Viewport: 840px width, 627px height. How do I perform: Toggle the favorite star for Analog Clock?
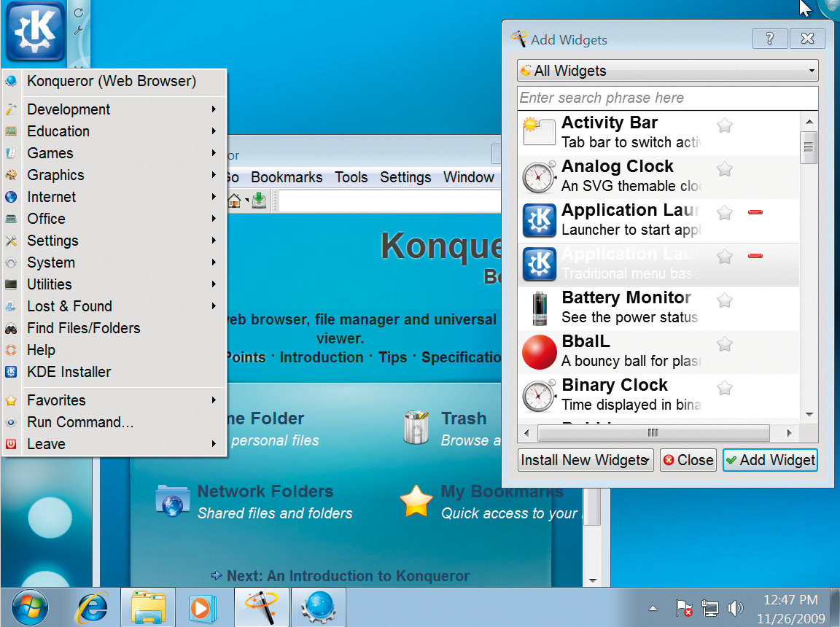(725, 169)
